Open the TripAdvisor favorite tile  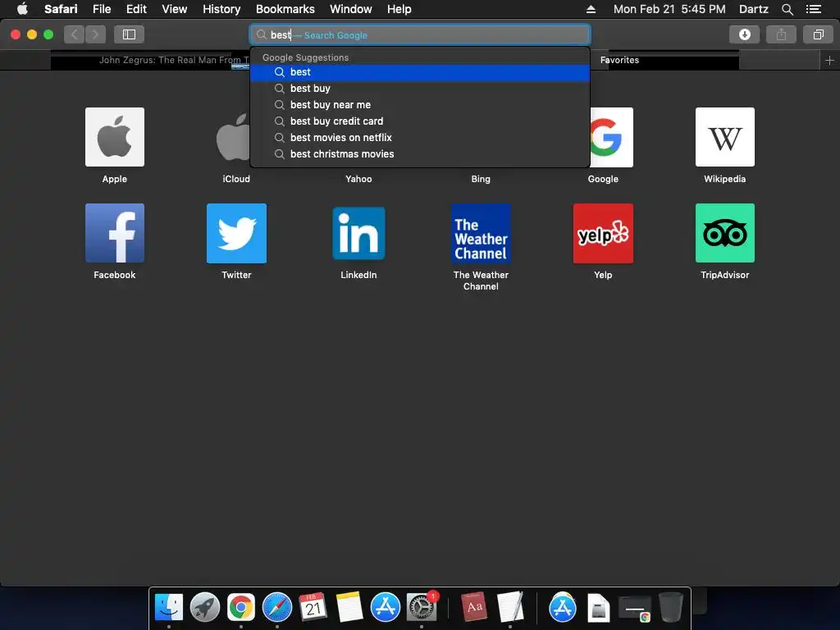tap(725, 233)
